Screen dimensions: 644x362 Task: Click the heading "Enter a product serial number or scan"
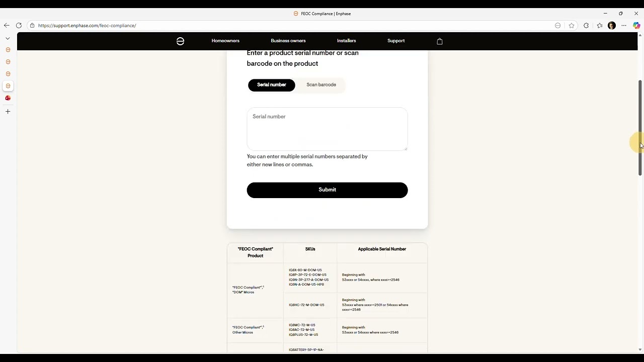pos(302,53)
